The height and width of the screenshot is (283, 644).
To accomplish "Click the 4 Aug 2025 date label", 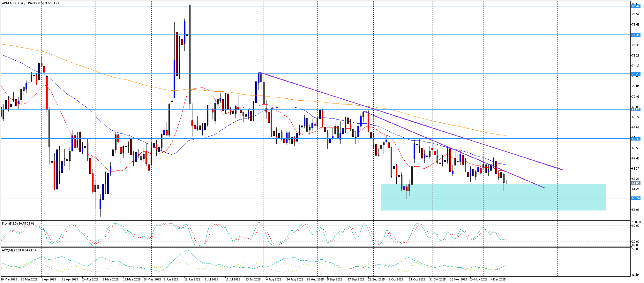I will [273, 279].
